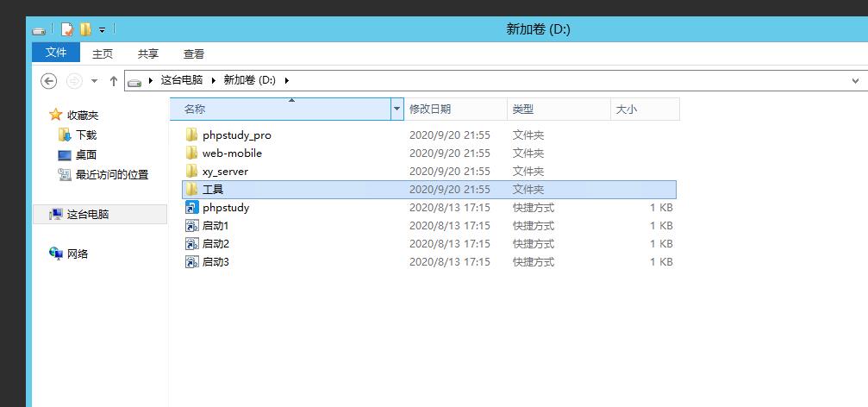Select the phpstudy_pro folder icon

point(191,135)
